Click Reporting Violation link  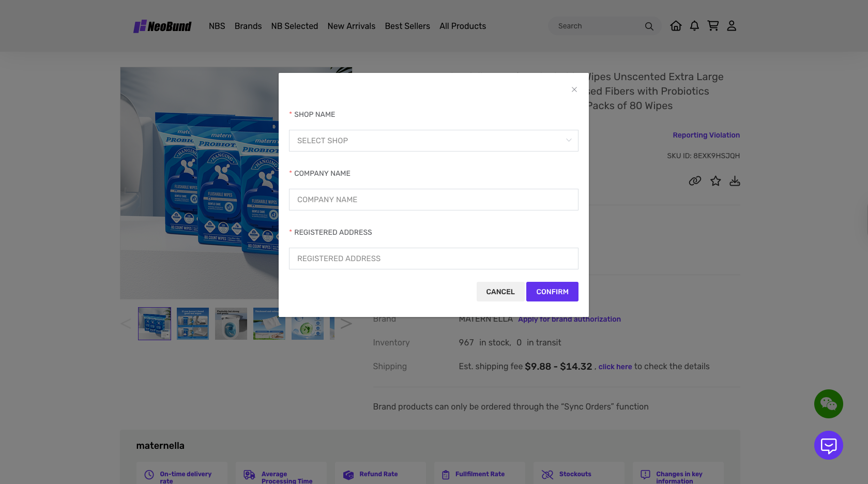coord(706,135)
